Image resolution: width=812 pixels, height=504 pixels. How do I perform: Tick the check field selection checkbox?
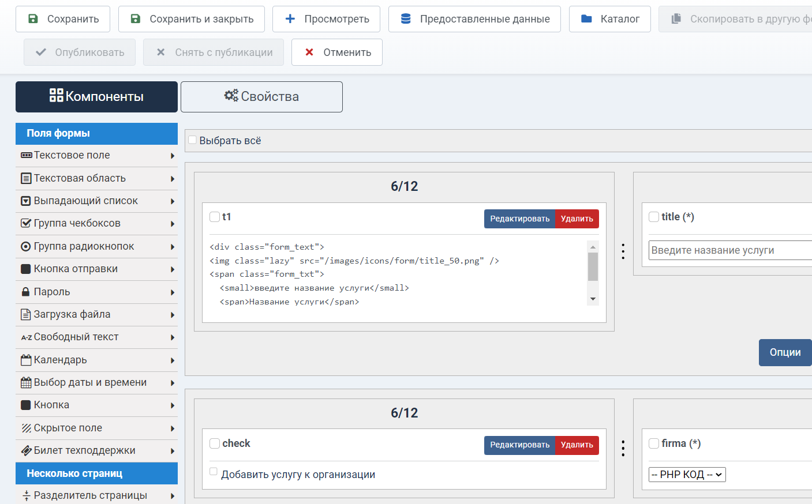[x=215, y=443]
